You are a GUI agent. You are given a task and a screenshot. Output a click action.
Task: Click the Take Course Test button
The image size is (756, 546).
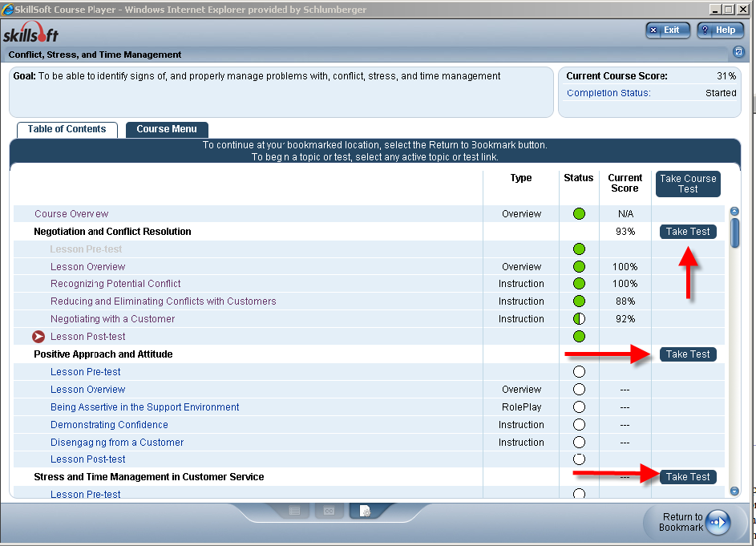tap(688, 184)
